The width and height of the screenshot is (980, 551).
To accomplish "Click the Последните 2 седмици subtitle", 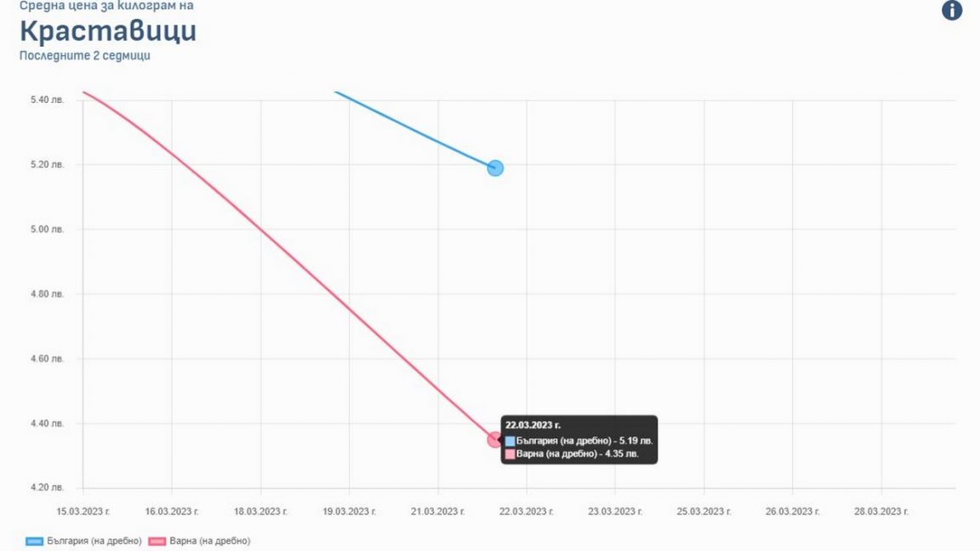I will click(85, 56).
